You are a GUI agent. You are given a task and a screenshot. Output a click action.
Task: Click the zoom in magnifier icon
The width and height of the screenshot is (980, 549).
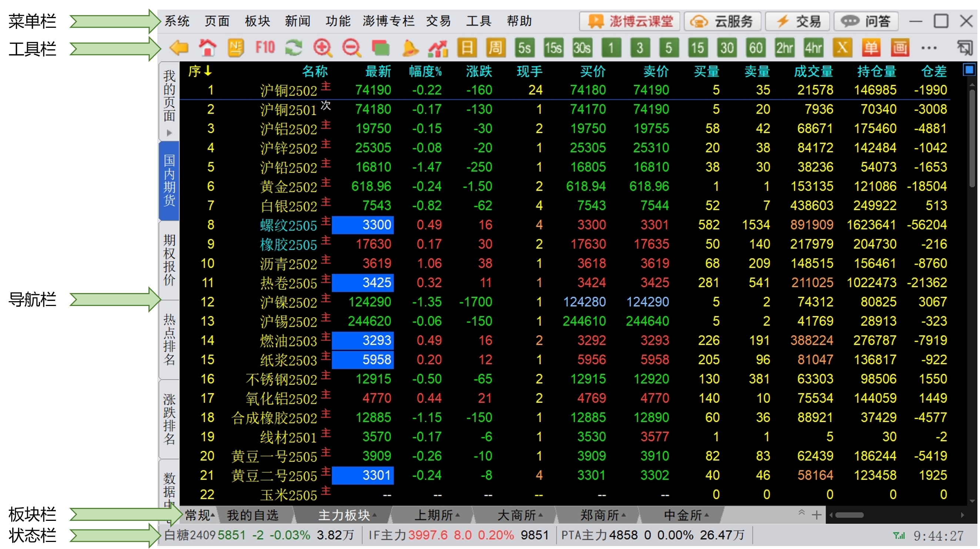click(x=322, y=48)
